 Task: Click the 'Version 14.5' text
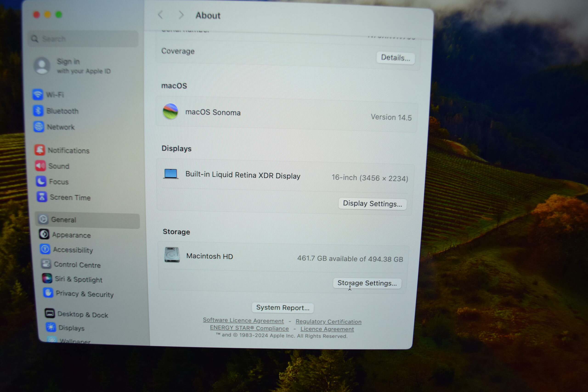(391, 117)
